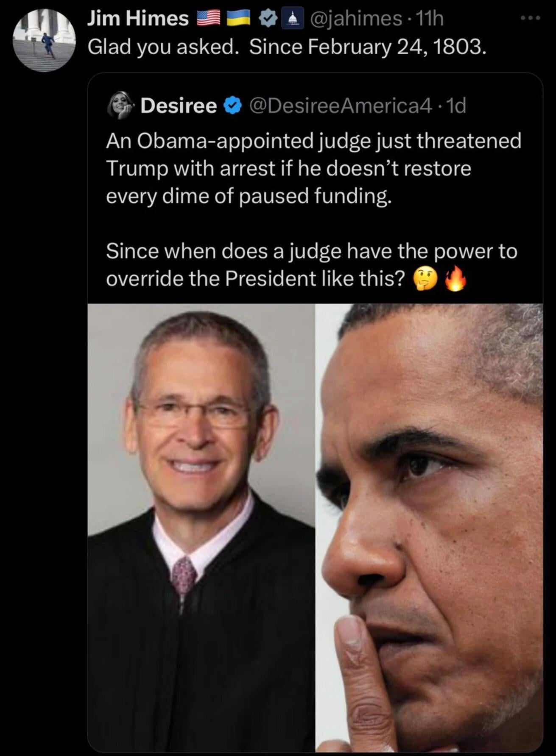
Task: Click the 1d timestamp on quoted tweet
Action: pos(456,106)
